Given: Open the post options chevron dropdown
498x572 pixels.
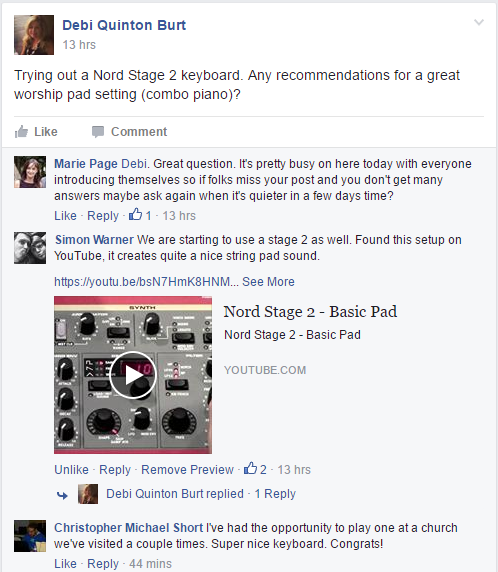Looking at the screenshot, I should coord(479,22).
